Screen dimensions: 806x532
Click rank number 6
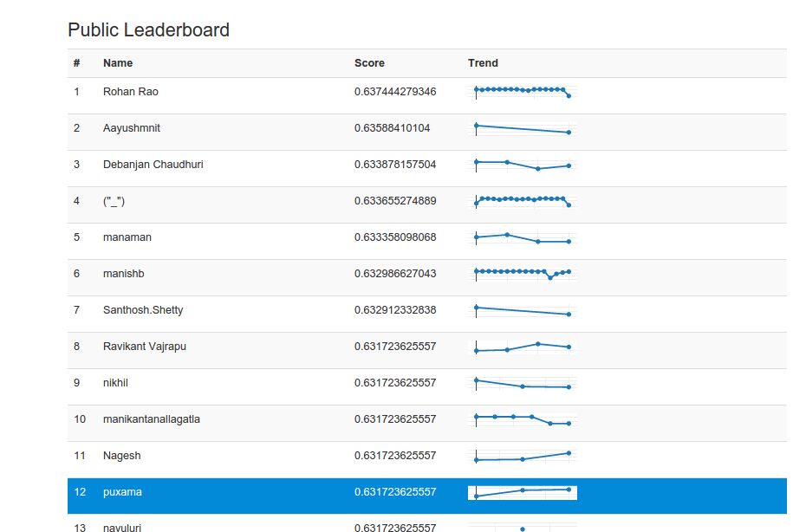pos(76,274)
